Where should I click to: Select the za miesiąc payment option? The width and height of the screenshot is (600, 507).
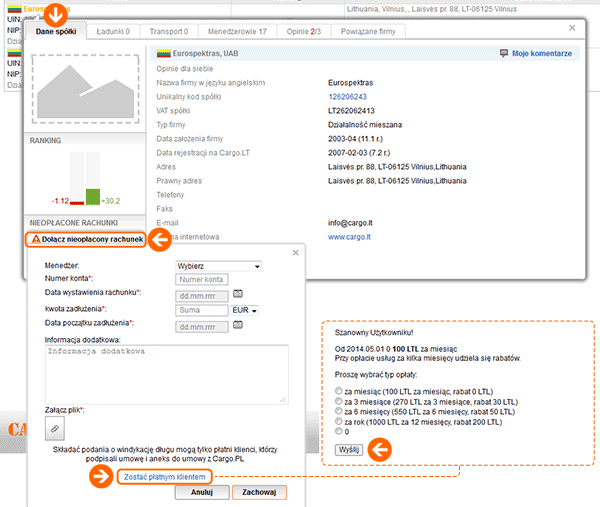point(339,391)
